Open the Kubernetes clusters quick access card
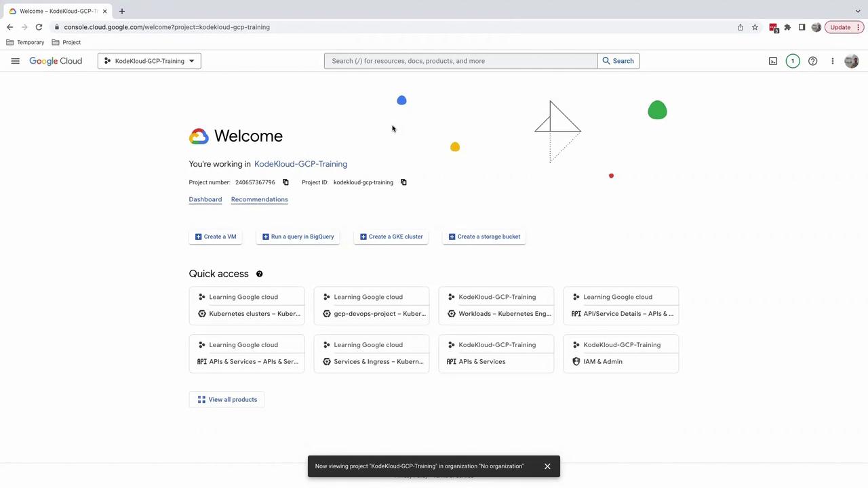 click(x=247, y=306)
